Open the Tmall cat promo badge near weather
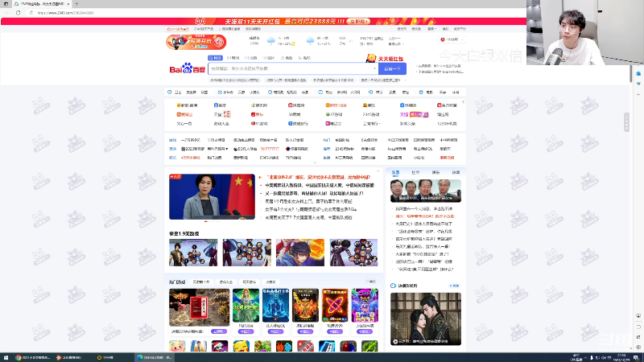Viewport: 644px width, 362px height. pos(196,42)
